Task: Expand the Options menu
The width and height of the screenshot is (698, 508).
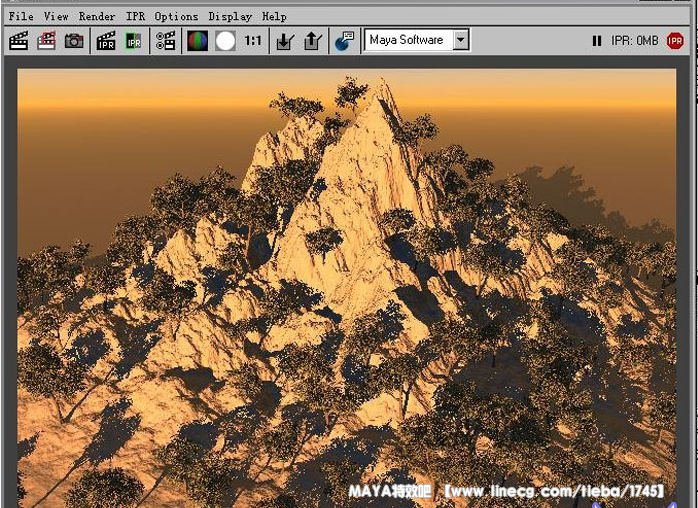Action: coord(176,16)
